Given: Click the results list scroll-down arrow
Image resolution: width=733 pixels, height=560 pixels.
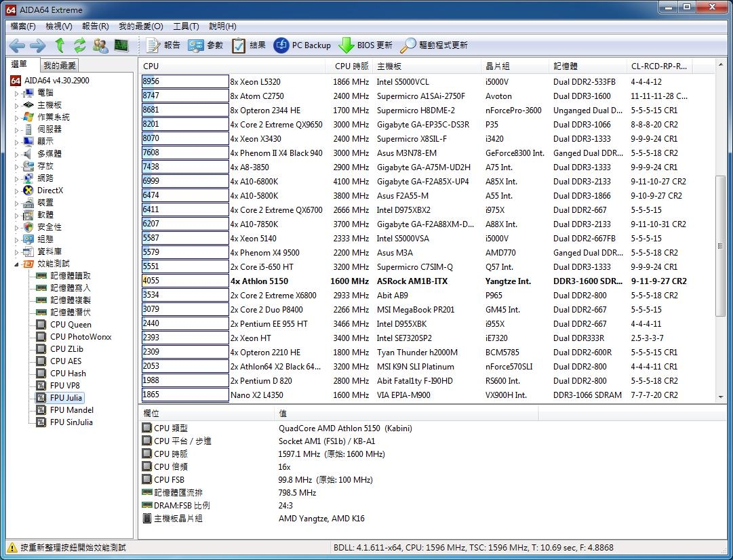Looking at the screenshot, I should pyautogui.click(x=720, y=397).
